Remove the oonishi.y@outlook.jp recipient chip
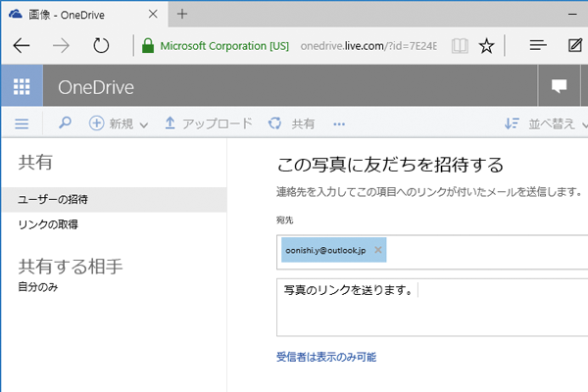The width and height of the screenshot is (588, 392). [x=378, y=250]
